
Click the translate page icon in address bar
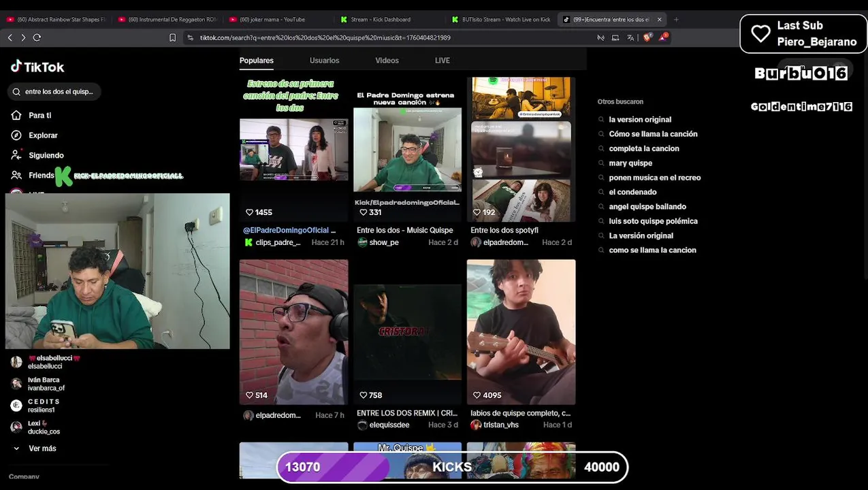pos(630,38)
